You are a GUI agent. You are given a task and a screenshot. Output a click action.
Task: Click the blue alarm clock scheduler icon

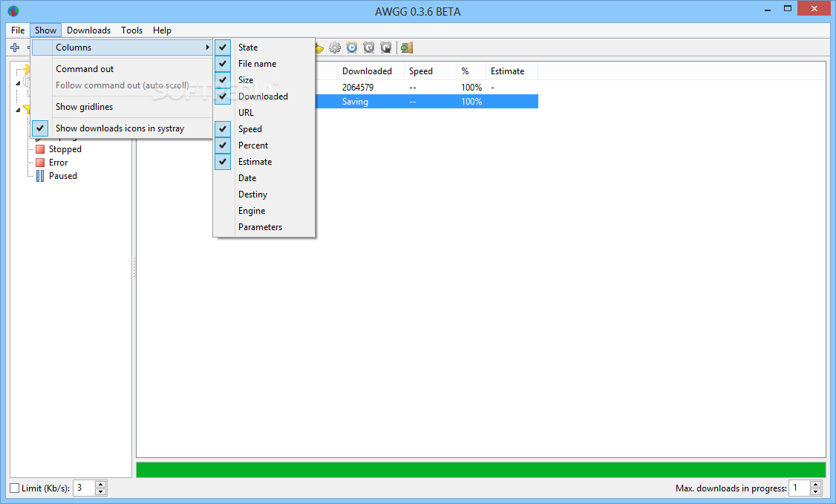point(352,48)
